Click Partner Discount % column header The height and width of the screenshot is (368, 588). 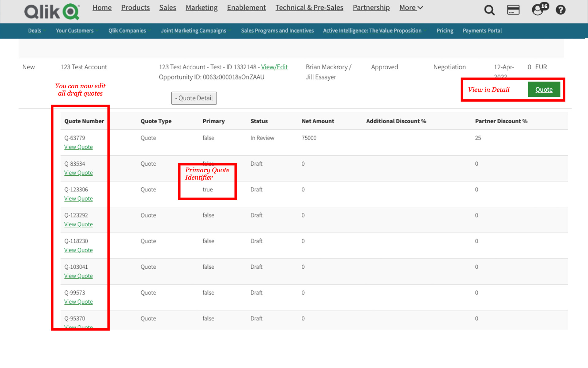(x=501, y=121)
